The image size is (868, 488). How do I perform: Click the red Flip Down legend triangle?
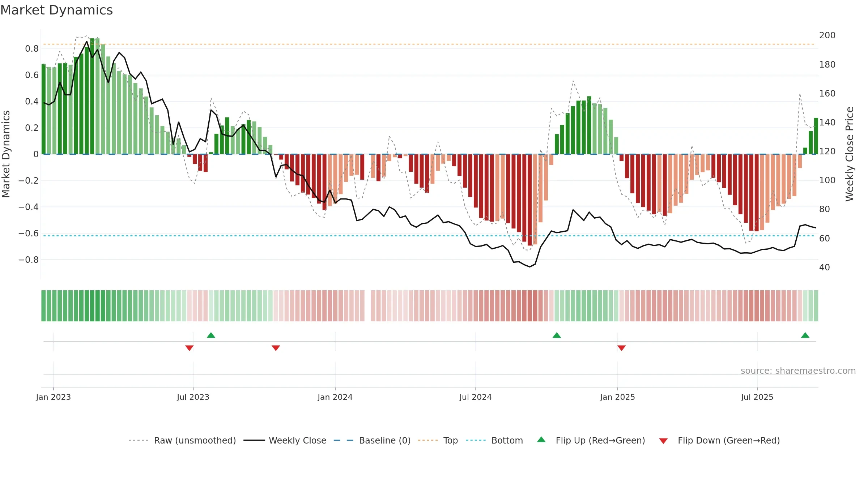[x=663, y=441]
